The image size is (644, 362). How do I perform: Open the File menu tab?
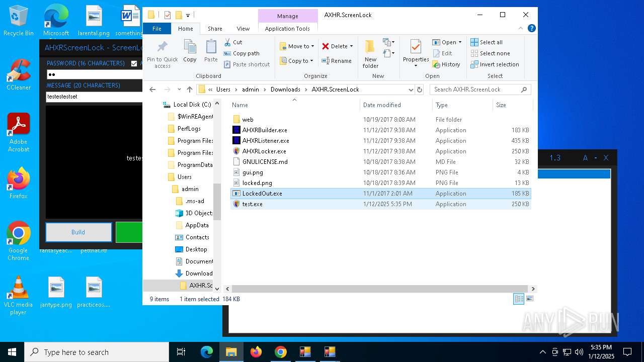pyautogui.click(x=156, y=29)
